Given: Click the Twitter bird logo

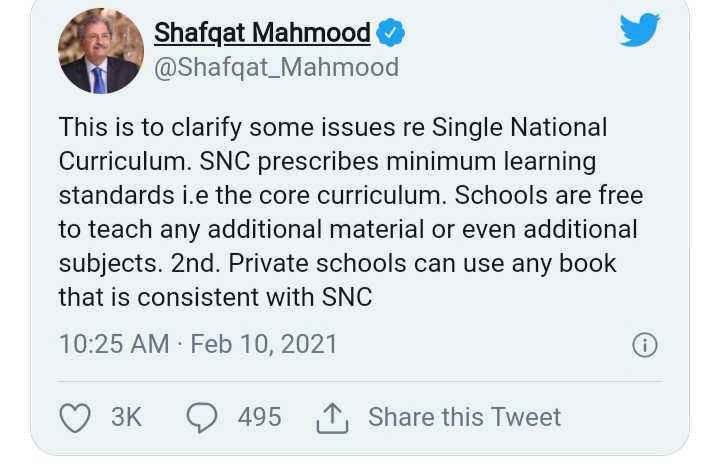Looking at the screenshot, I should [x=640, y=30].
